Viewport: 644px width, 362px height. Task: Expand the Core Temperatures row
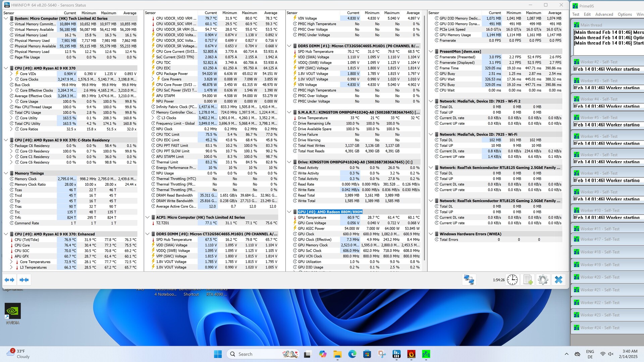(11, 262)
